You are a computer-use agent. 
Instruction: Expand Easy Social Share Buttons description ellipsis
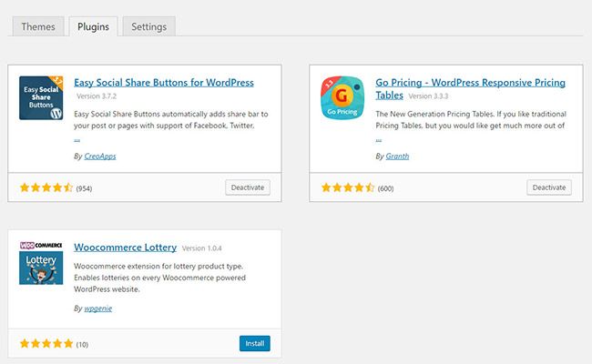77,140
